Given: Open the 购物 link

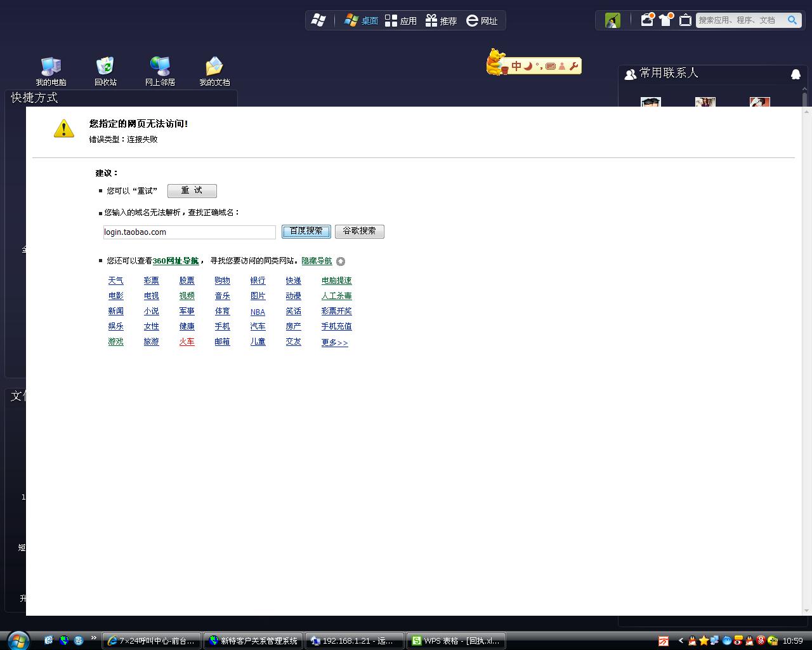Looking at the screenshot, I should 223,281.
